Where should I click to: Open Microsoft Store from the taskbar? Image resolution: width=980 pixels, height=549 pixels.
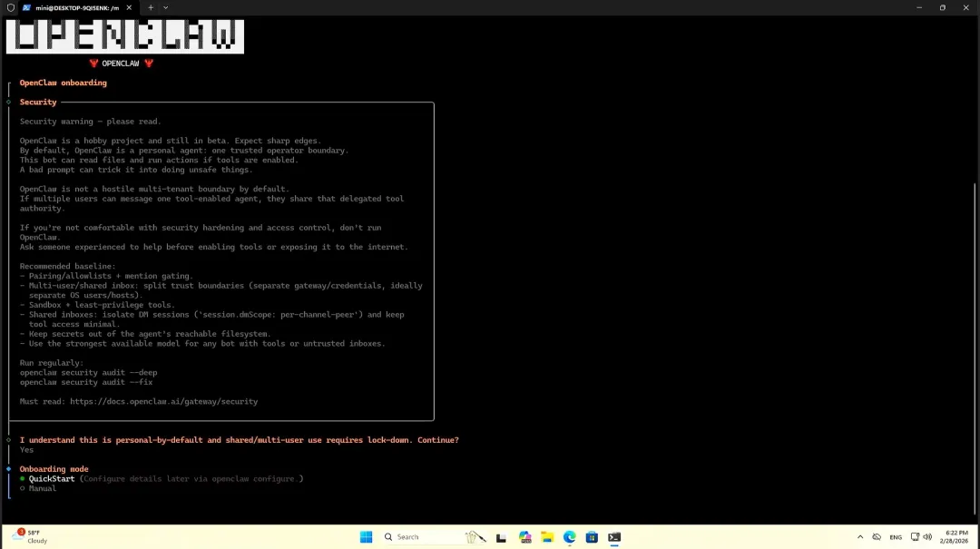pyautogui.click(x=592, y=537)
